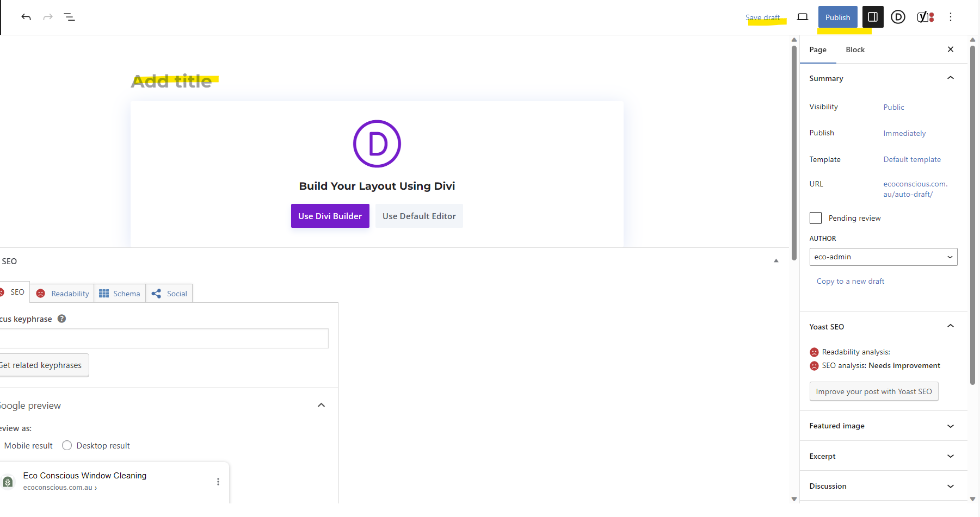
Task: Open the eco-admin author dropdown
Action: coord(883,257)
